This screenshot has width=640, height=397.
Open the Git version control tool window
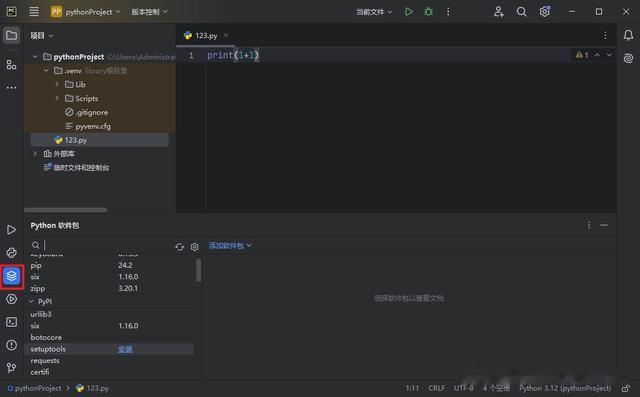[x=11, y=368]
